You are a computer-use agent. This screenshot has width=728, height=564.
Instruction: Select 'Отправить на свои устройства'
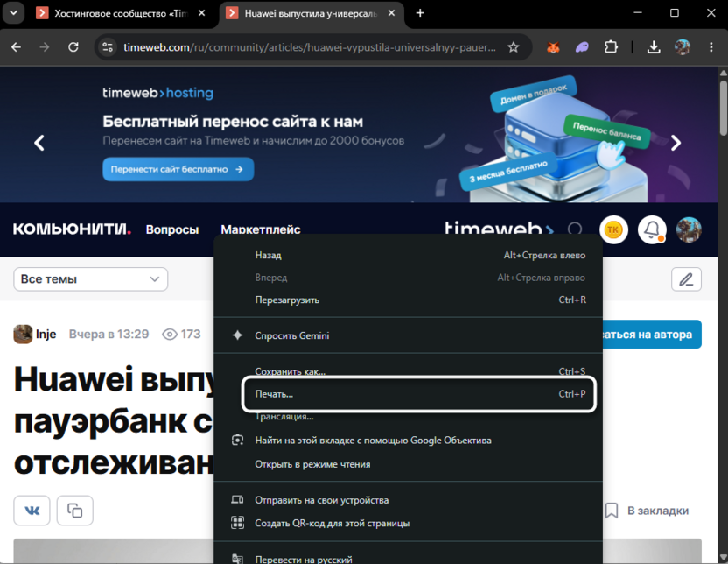(x=408, y=500)
